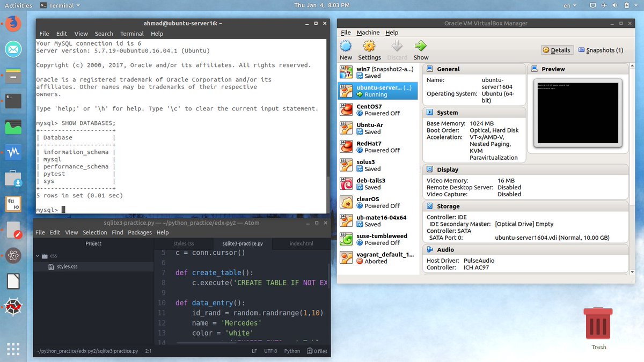Change the Python grammar in Atom status bar
Image resolution: width=644 pixels, height=362 pixels.
292,351
